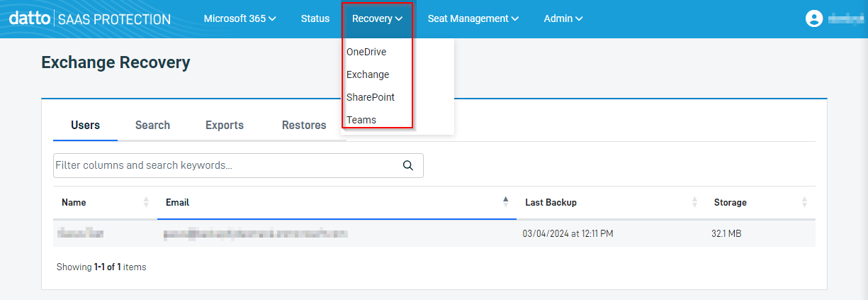Choose SharePoint from Recovery menu

371,97
